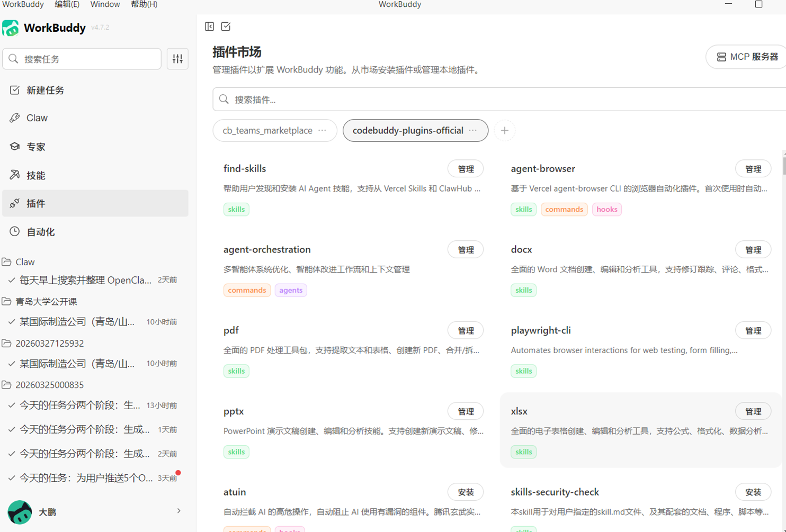Click the atuin plugin title
The width and height of the screenshot is (786, 532).
[x=235, y=492]
